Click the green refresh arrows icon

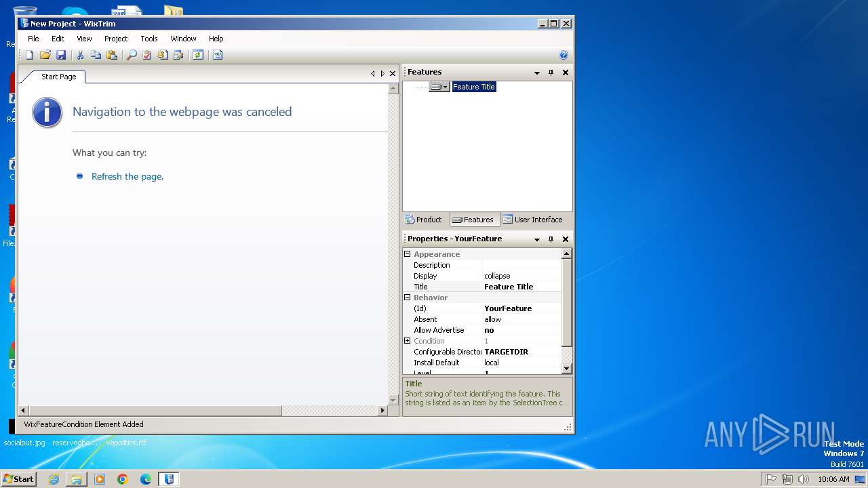coord(197,55)
